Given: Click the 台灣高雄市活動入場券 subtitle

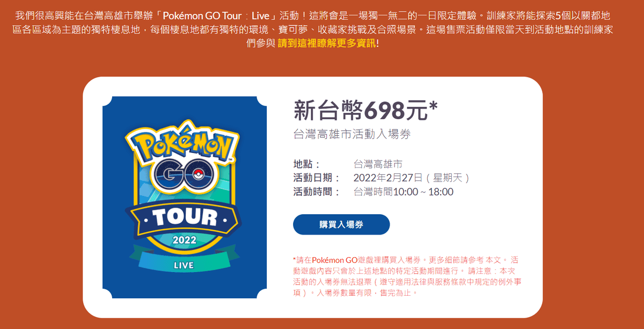Looking at the screenshot, I should 352,134.
